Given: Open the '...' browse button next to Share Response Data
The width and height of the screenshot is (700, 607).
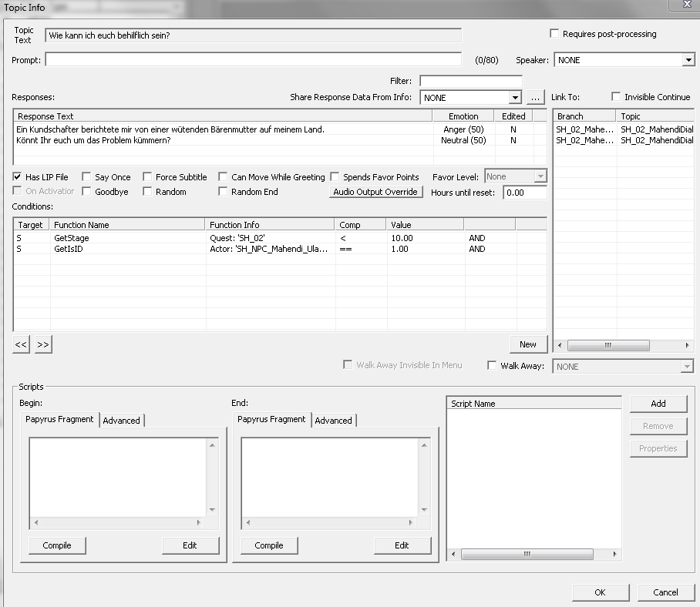Looking at the screenshot, I should coord(537,98).
